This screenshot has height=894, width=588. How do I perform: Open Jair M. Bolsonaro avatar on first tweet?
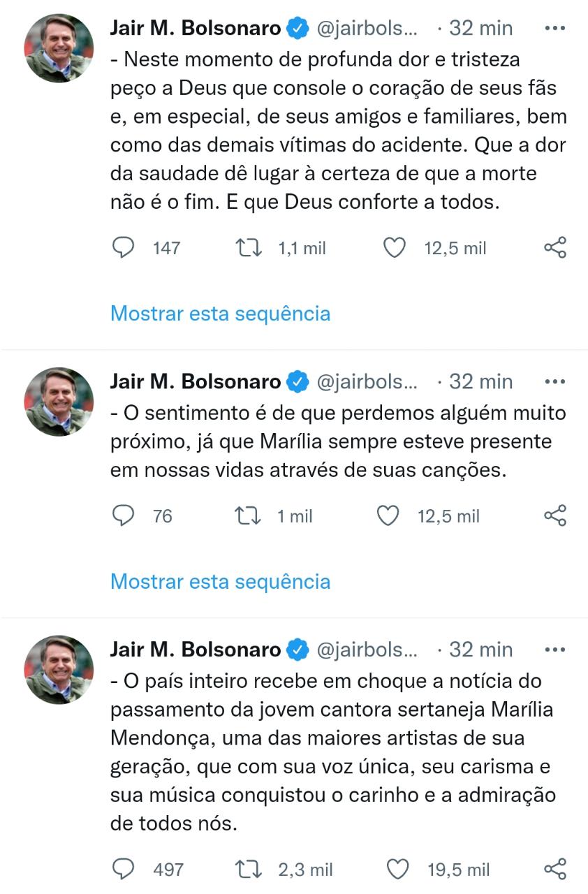coord(59,48)
